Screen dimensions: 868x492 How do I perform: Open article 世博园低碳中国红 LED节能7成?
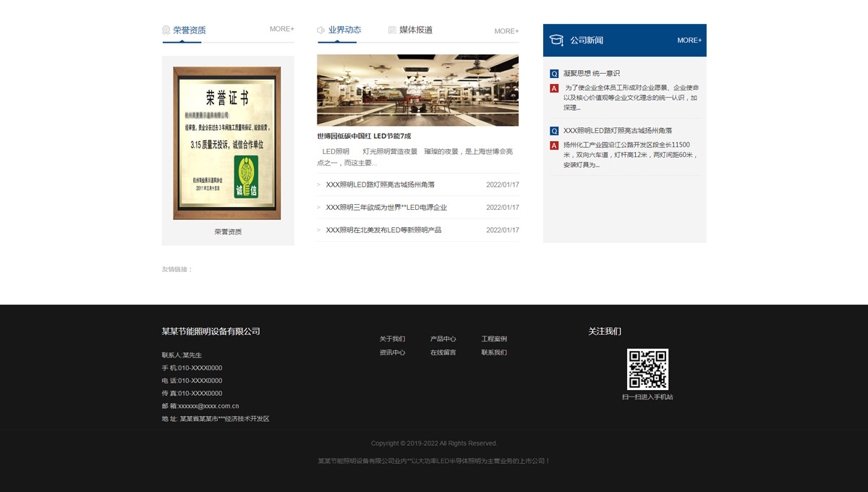pos(364,136)
